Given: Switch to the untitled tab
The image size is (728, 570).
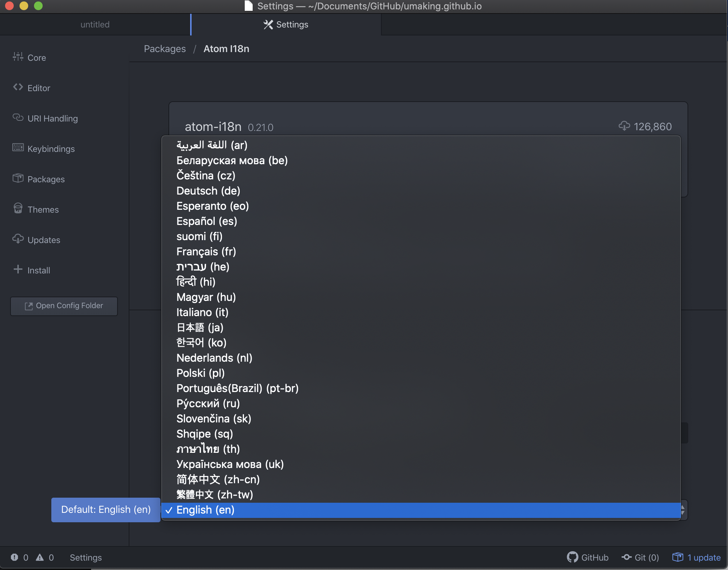Looking at the screenshot, I should point(95,25).
